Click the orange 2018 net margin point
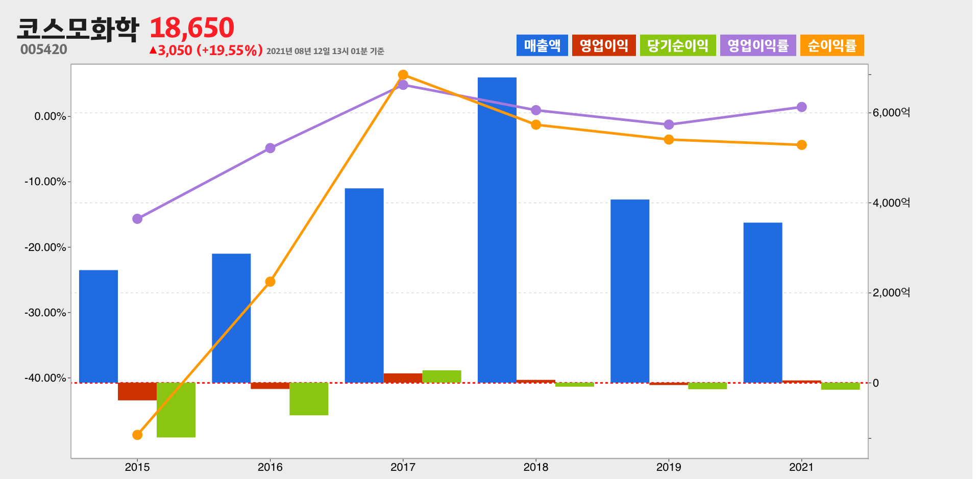The height and width of the screenshot is (479, 980). click(x=536, y=125)
